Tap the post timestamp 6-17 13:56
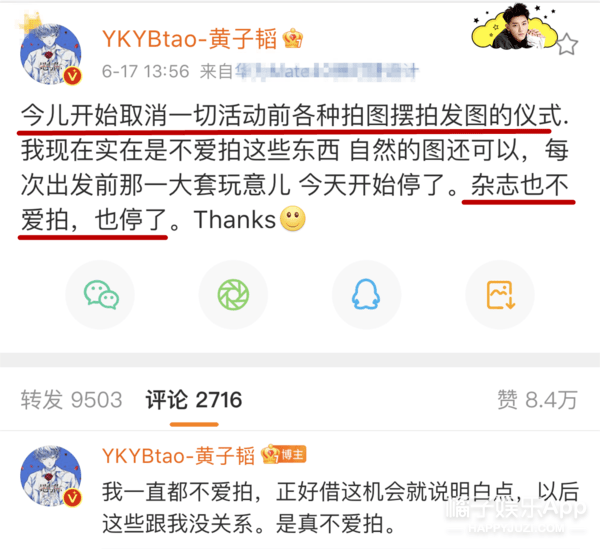 (145, 72)
